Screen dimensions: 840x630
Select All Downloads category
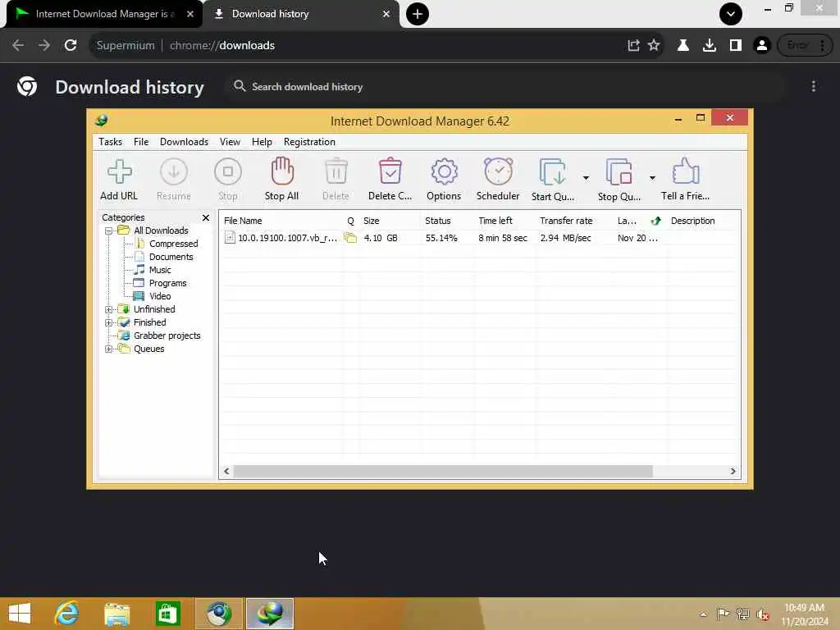pyautogui.click(x=161, y=231)
